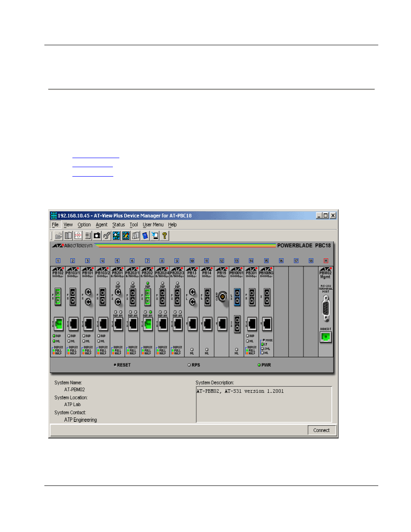Click the network pencil edit toolbar icon
Screen dimensions: 411x532
pyautogui.click(x=126, y=236)
